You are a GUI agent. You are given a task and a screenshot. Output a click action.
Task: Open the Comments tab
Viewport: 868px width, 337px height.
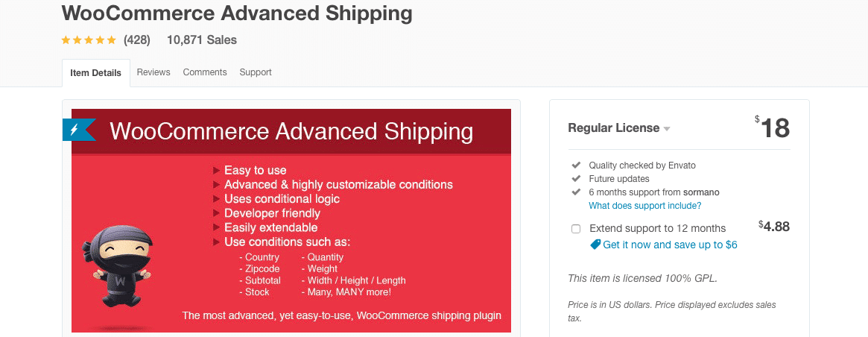205,72
